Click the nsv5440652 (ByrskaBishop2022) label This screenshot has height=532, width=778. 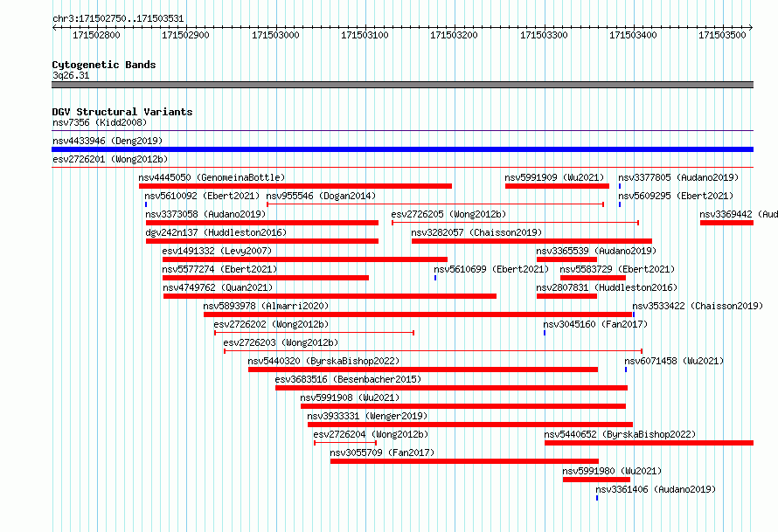tap(620, 434)
